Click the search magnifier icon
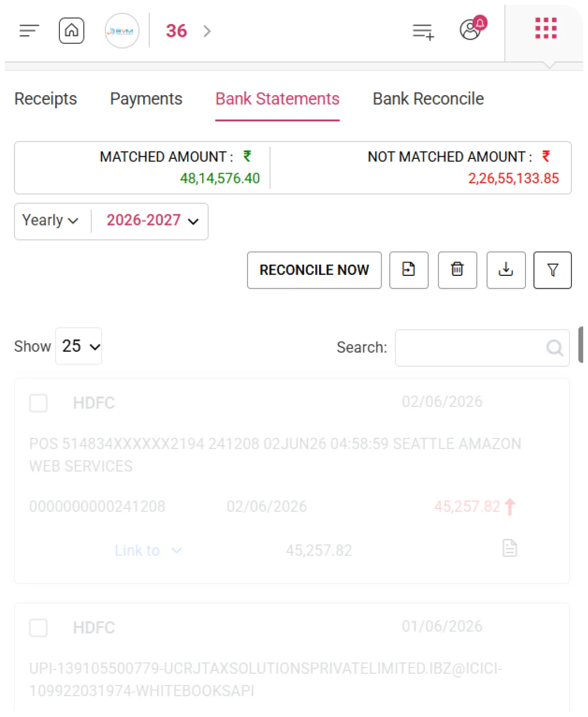Viewport: 588px width, 717px height. tap(555, 348)
